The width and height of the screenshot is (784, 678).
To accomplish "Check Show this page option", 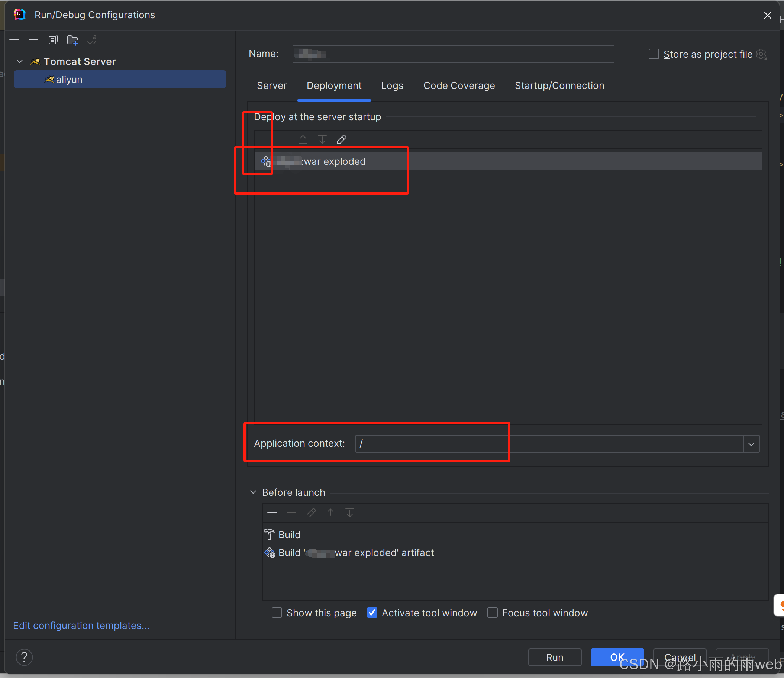I will (x=277, y=613).
